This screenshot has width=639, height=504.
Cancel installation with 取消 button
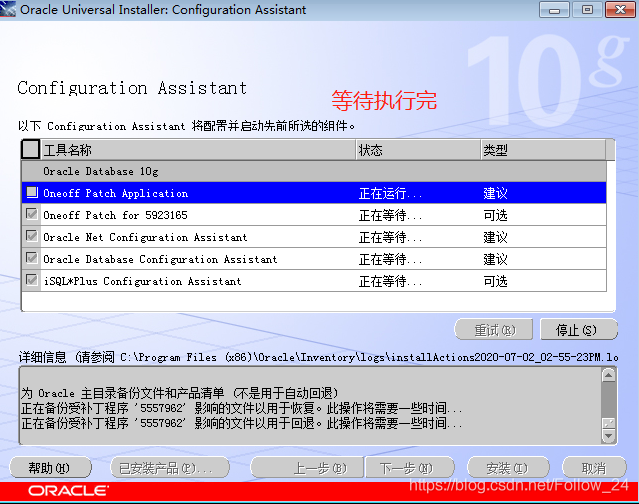point(594,467)
